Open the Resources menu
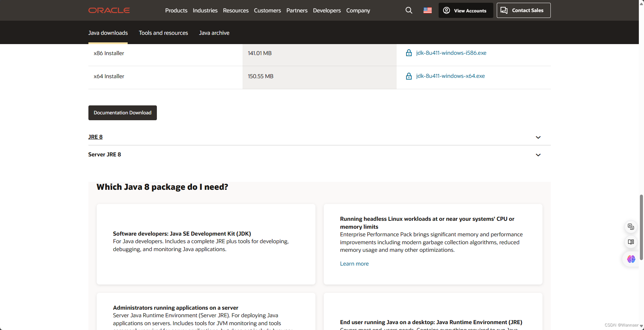This screenshot has width=644, height=330. (x=236, y=10)
